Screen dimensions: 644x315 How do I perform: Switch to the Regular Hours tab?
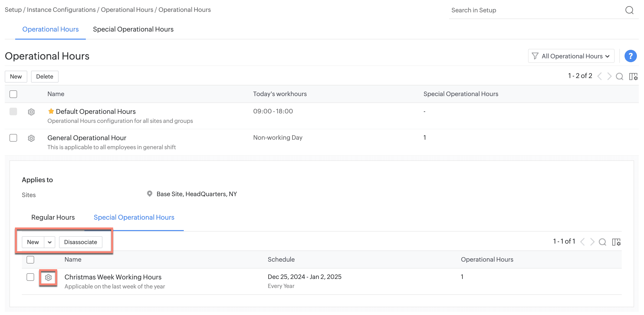[53, 217]
